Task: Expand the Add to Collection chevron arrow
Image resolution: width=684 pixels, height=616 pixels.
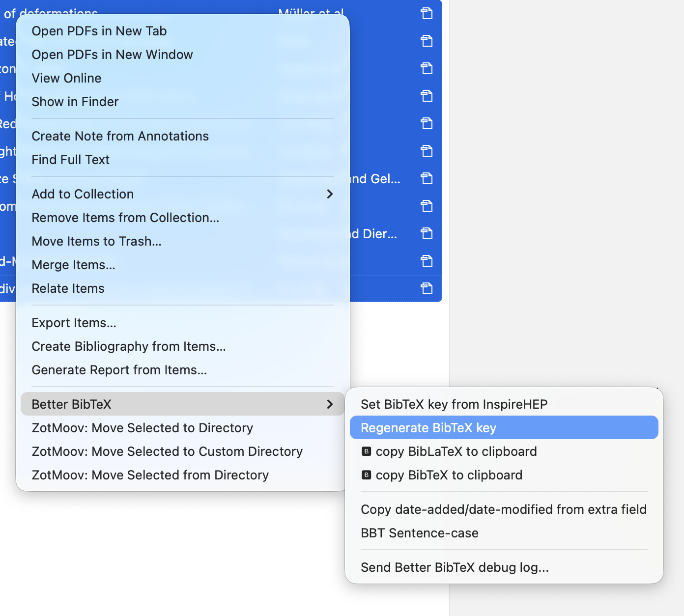Action: pos(330,194)
